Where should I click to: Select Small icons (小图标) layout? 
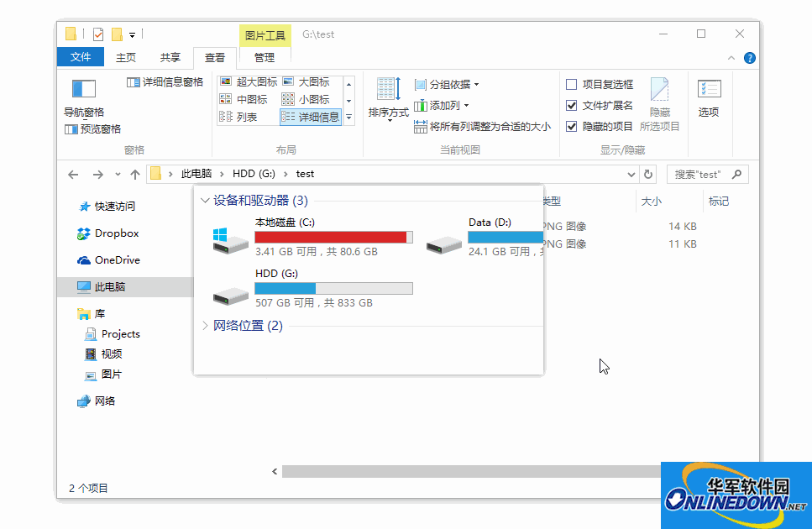[306, 99]
